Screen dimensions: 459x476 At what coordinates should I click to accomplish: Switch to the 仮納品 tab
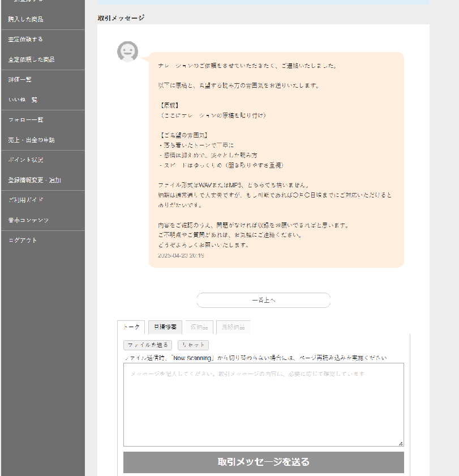(x=199, y=327)
